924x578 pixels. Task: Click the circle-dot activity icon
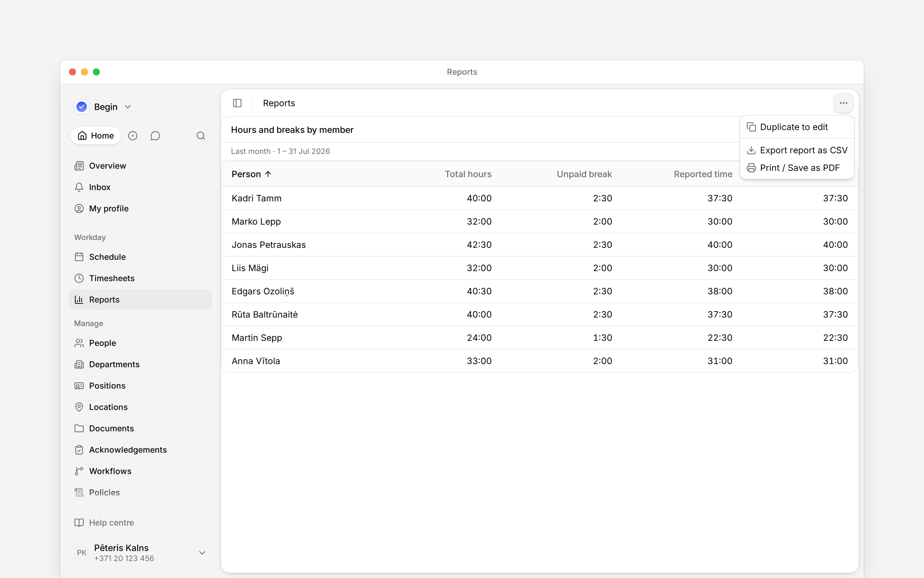click(x=132, y=136)
